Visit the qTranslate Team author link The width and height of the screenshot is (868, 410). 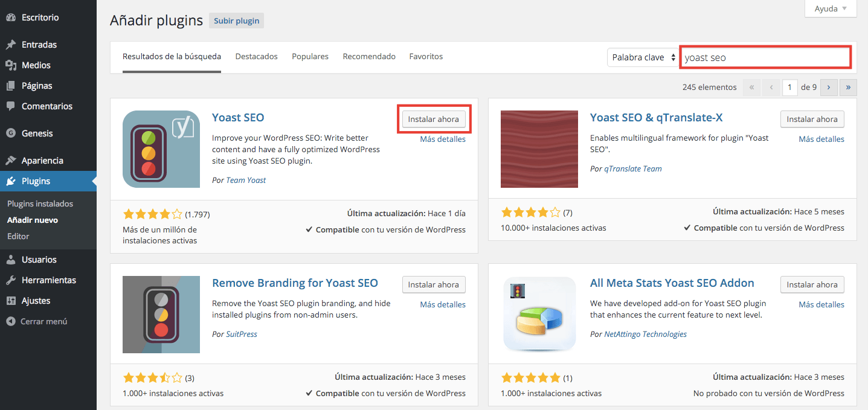point(633,168)
